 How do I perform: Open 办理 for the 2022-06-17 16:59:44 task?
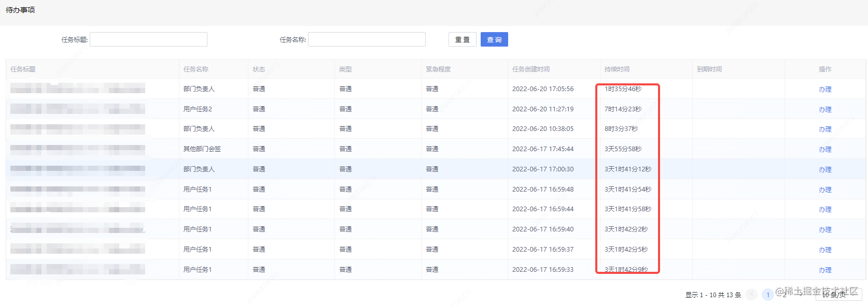click(825, 209)
